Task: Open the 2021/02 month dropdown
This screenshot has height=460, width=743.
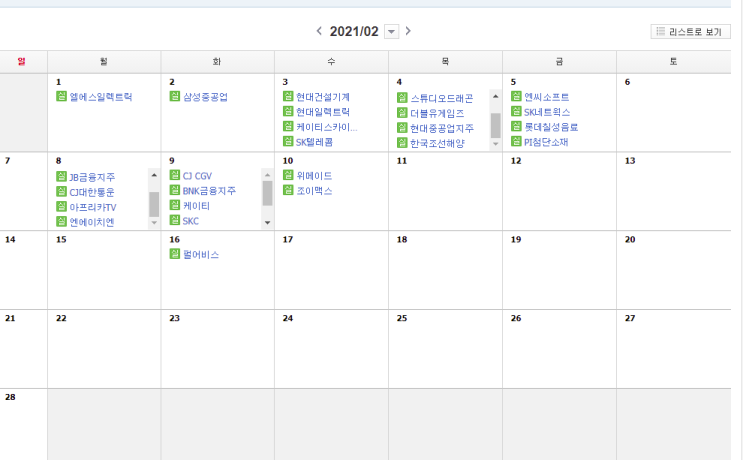Action: coord(391,32)
